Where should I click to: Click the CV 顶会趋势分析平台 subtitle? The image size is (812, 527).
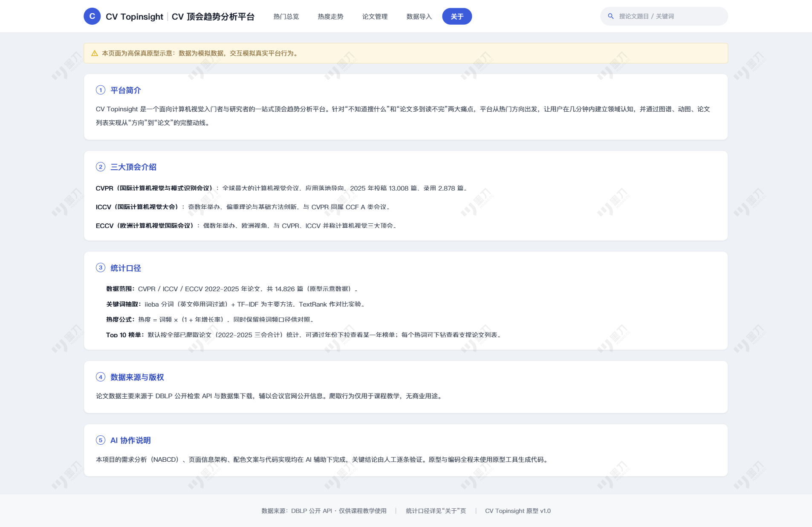click(x=213, y=17)
